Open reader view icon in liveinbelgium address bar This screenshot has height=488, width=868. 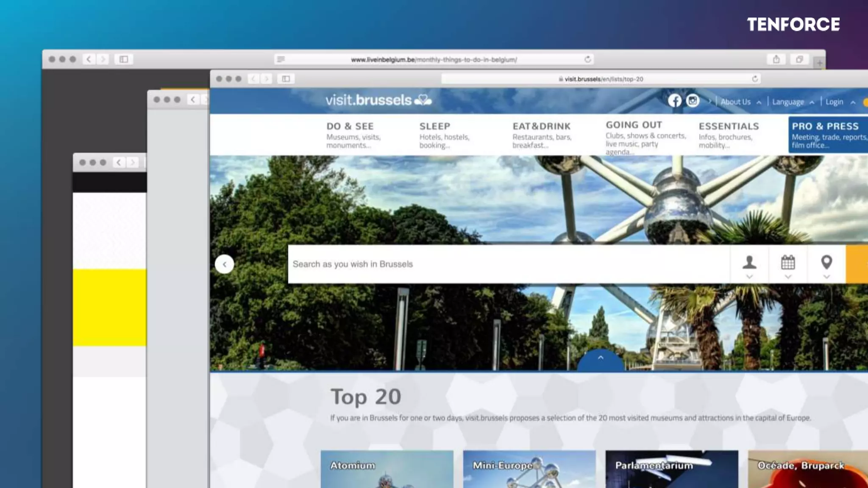pos(281,59)
